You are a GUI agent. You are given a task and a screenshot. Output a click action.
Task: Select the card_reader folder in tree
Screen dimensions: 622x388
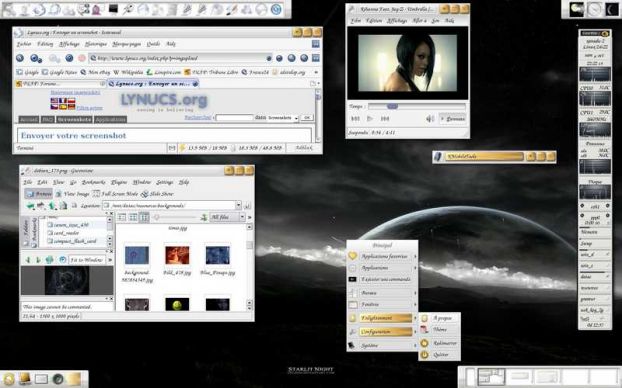63,233
